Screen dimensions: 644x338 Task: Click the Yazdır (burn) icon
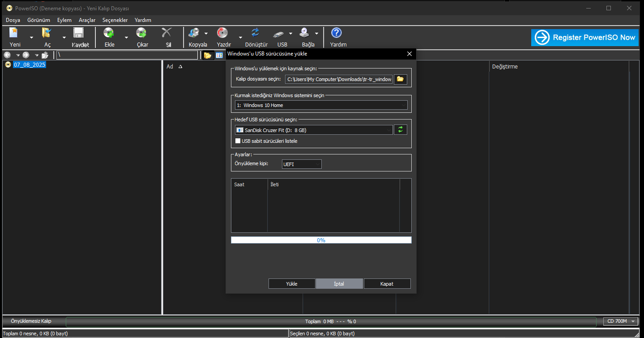pyautogui.click(x=222, y=33)
